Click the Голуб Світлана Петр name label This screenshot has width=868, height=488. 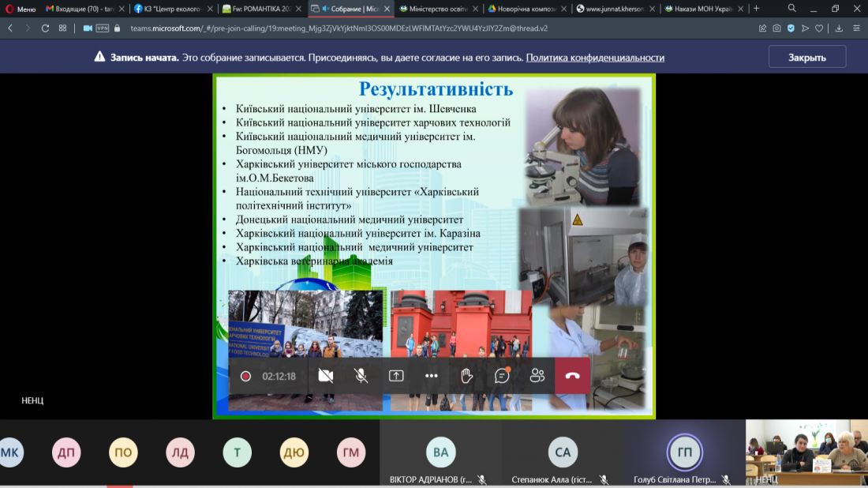(x=675, y=479)
